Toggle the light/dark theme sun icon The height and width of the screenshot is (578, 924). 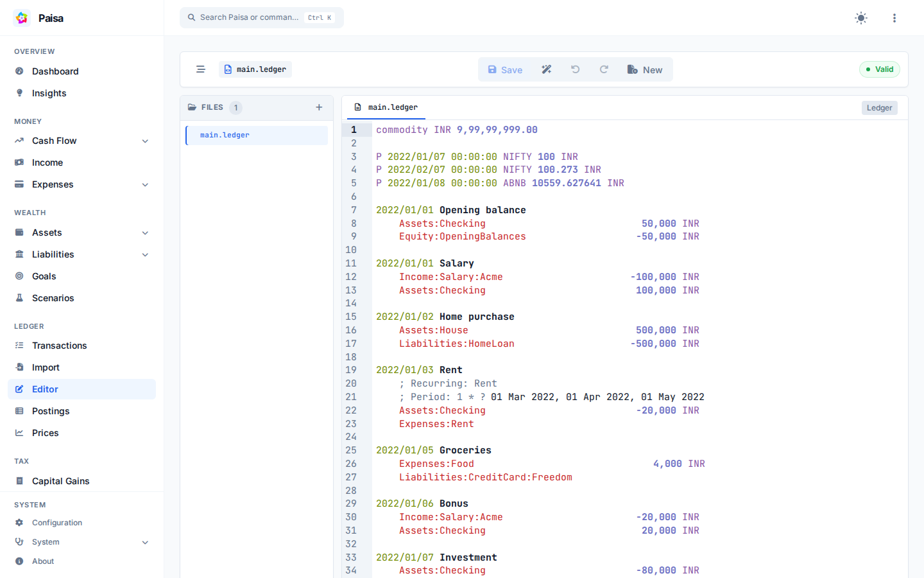(x=861, y=18)
